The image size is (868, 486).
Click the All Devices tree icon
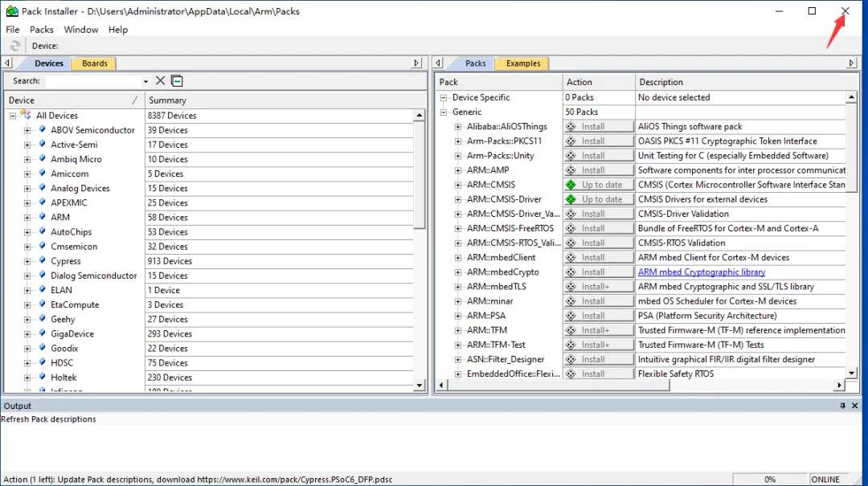pos(26,115)
